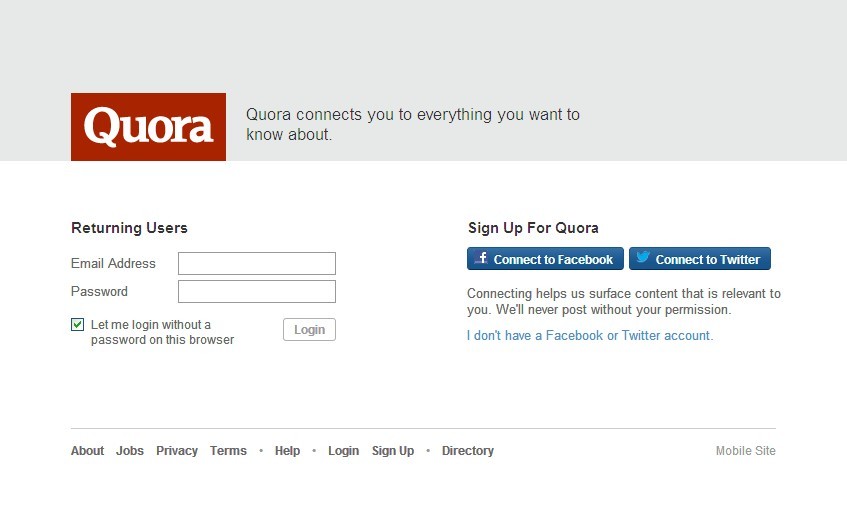Open the About footer link
The width and height of the screenshot is (847, 510).
tap(87, 451)
